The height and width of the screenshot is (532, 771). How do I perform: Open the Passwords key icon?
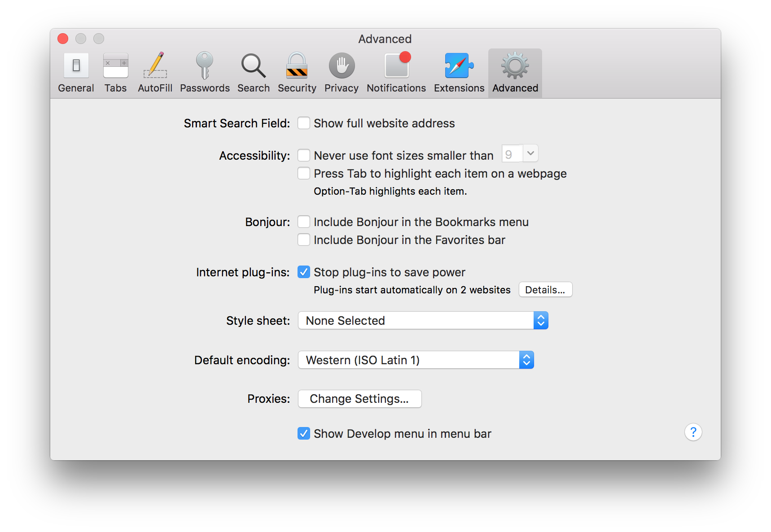pyautogui.click(x=205, y=65)
